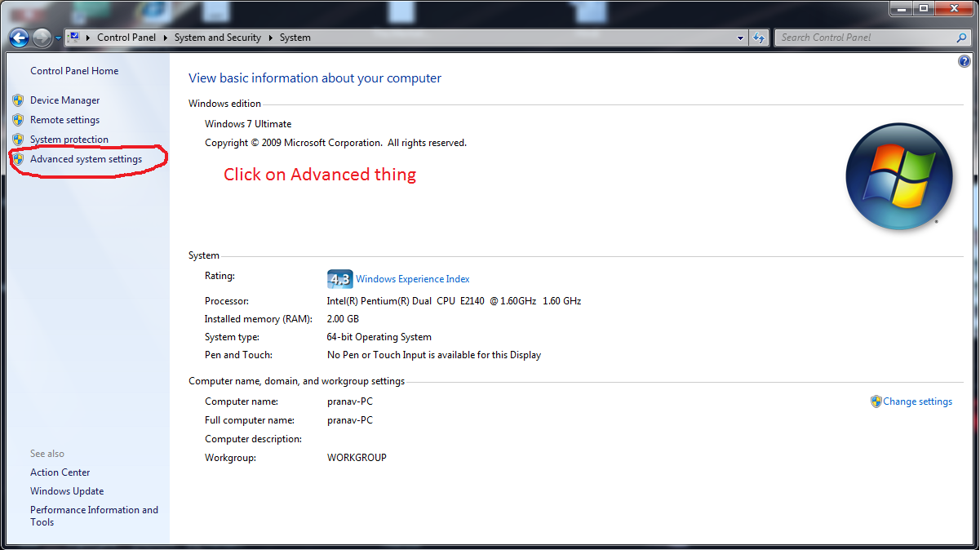Click pranav-PC next to Full computer name
This screenshot has height=550, width=980.
[350, 420]
